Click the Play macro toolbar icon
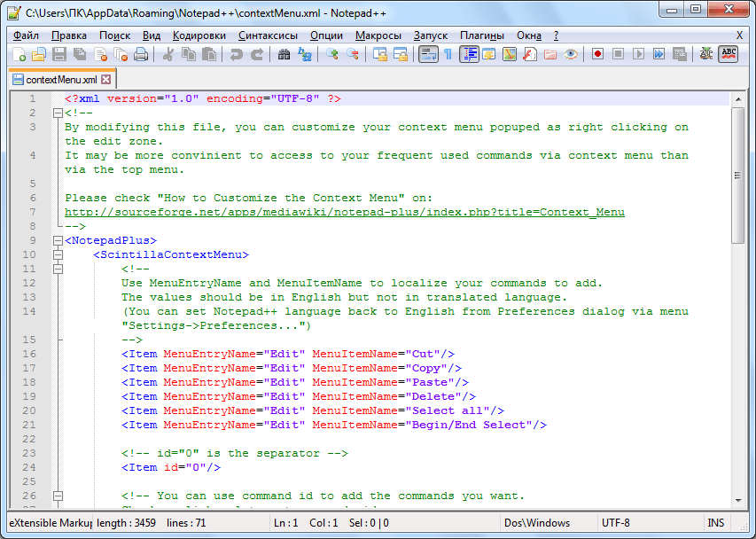 [639, 54]
